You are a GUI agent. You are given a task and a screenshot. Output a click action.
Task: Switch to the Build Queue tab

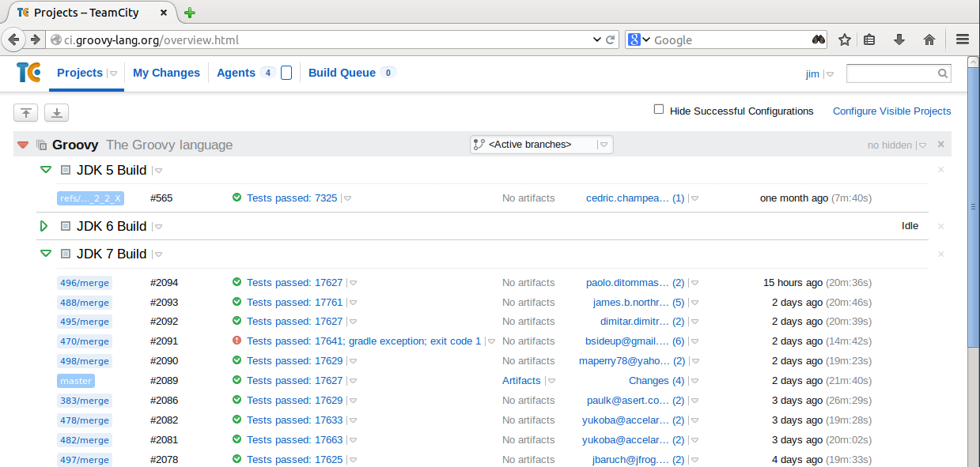342,73
